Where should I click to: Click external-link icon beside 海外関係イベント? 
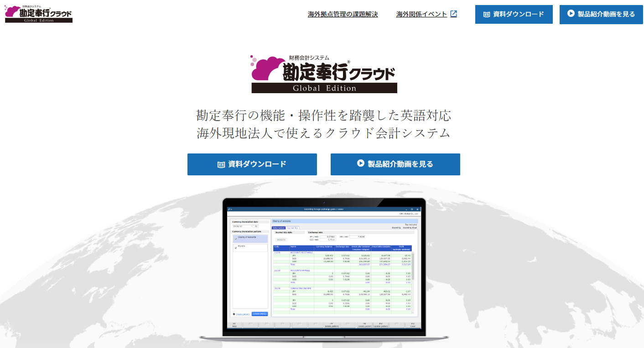453,14
